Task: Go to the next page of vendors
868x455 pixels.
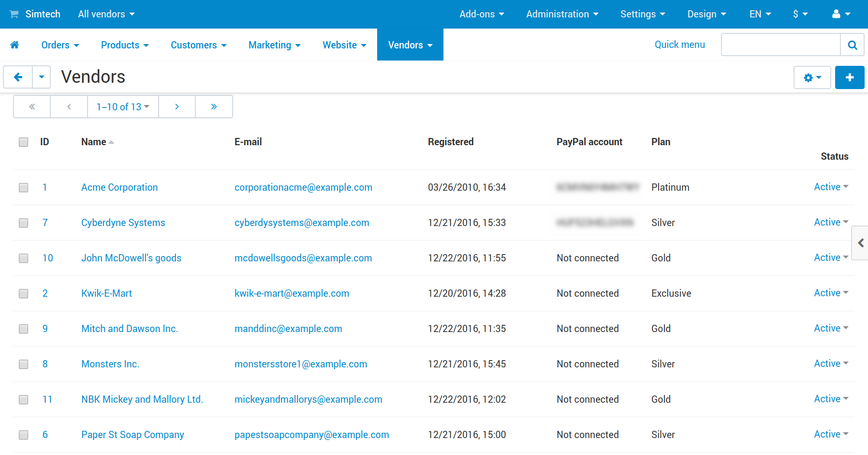Action: point(177,106)
